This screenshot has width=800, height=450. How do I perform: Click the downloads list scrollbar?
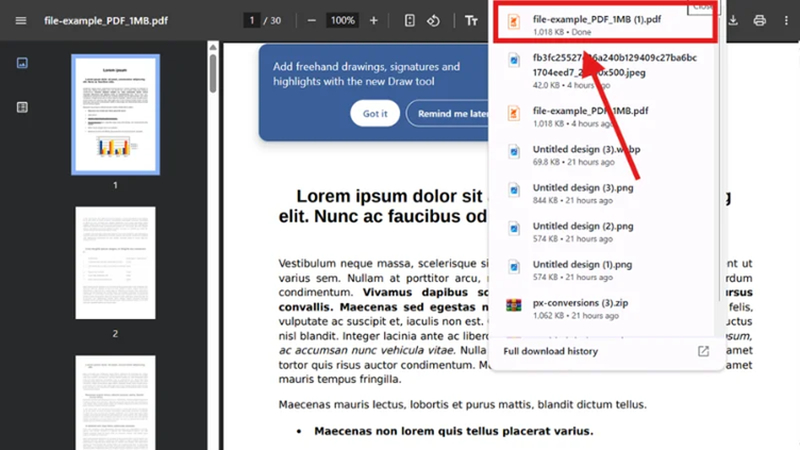point(719,158)
